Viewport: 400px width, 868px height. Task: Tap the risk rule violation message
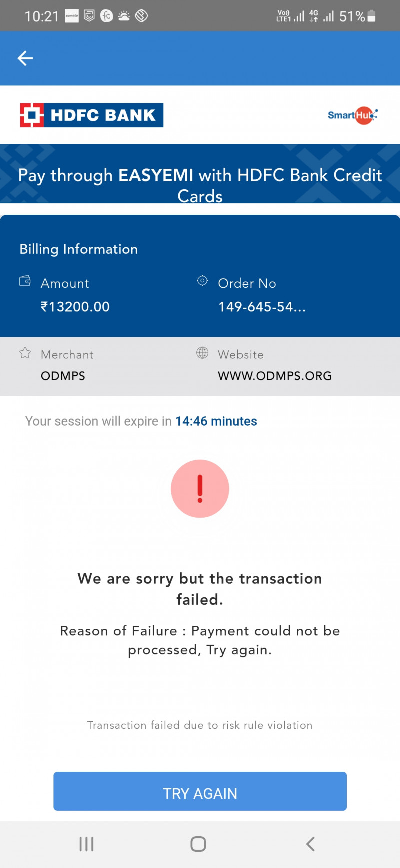(x=200, y=725)
